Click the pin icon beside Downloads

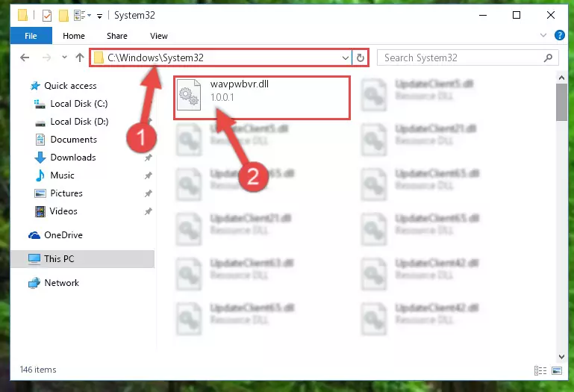pos(148,158)
